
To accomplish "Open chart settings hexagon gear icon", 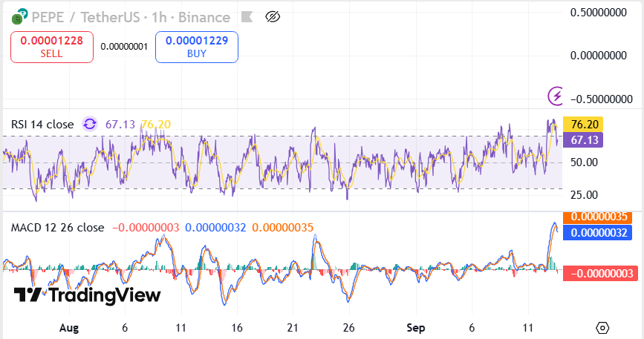I will click(x=602, y=328).
